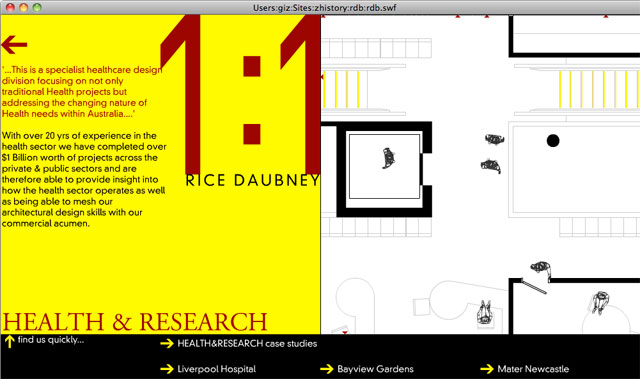Click arrow icon before HEALTH&RESEARCH case studies
This screenshot has width=640, height=379.
[x=167, y=344]
